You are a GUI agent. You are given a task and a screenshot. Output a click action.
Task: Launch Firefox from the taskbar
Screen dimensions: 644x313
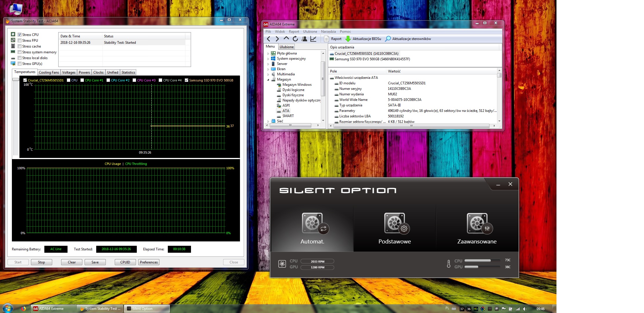point(23,309)
